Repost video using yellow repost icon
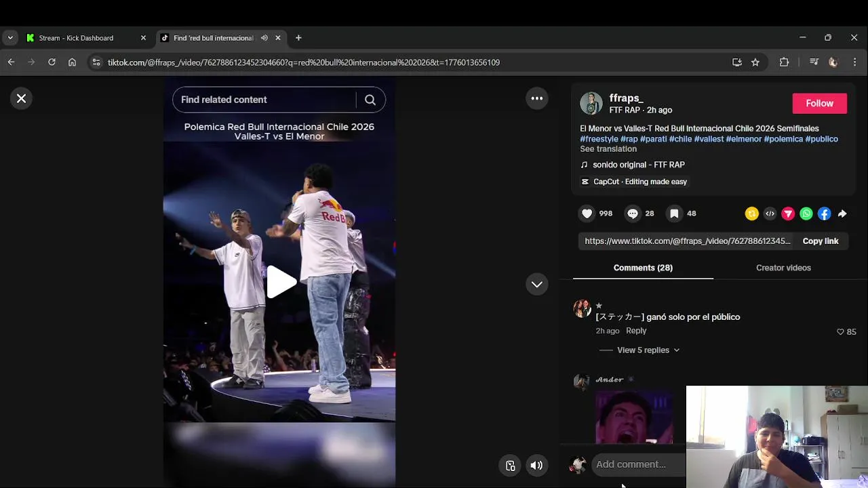The image size is (868, 488). tap(751, 213)
